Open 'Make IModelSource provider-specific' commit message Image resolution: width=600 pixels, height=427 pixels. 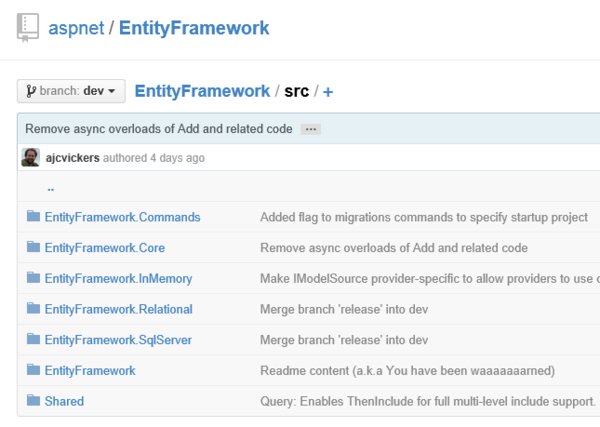pyautogui.click(x=430, y=279)
